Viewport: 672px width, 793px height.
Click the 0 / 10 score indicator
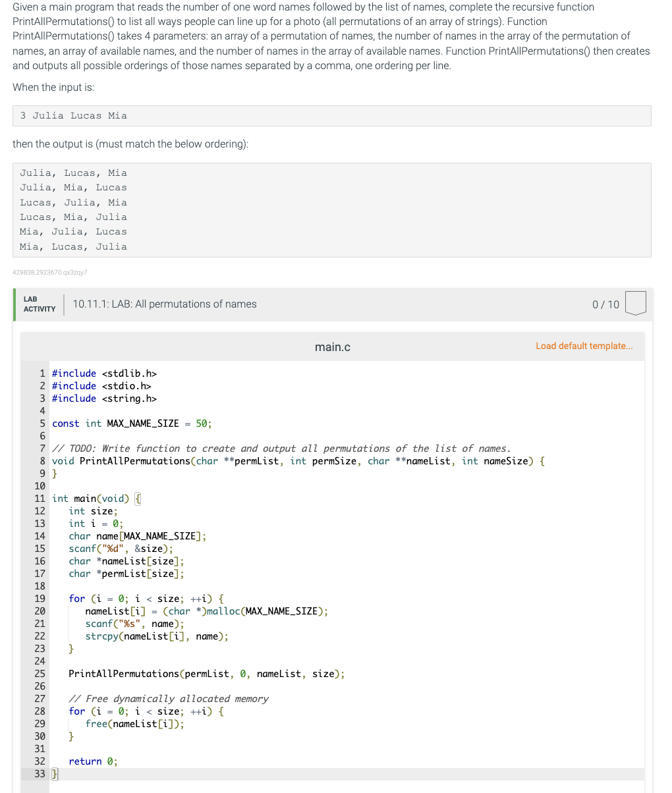click(605, 304)
